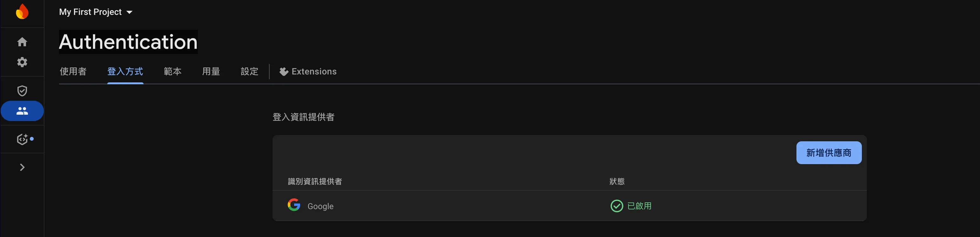The height and width of the screenshot is (237, 980).
Task: Go to project overview home icon
Action: pos(22,42)
